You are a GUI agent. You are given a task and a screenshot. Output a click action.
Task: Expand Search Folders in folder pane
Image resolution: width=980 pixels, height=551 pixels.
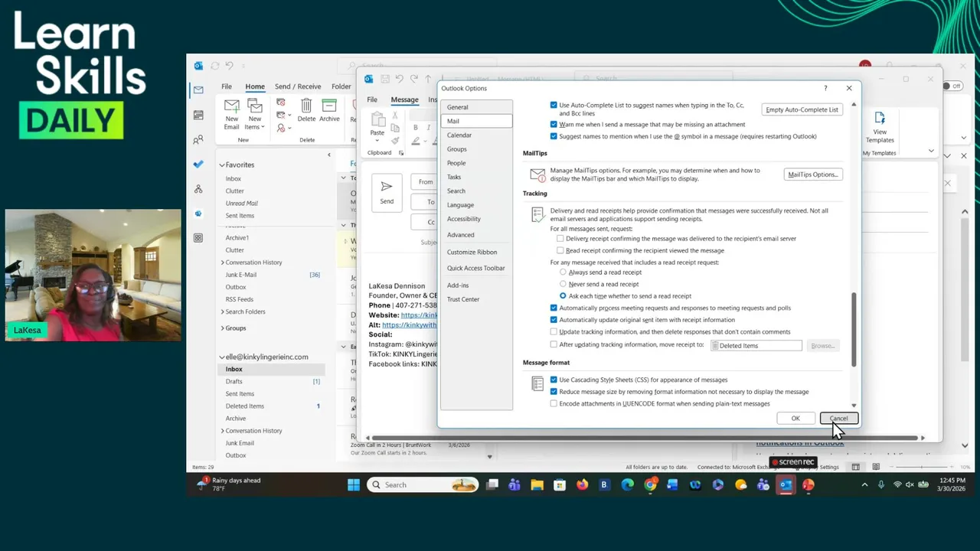[222, 311]
